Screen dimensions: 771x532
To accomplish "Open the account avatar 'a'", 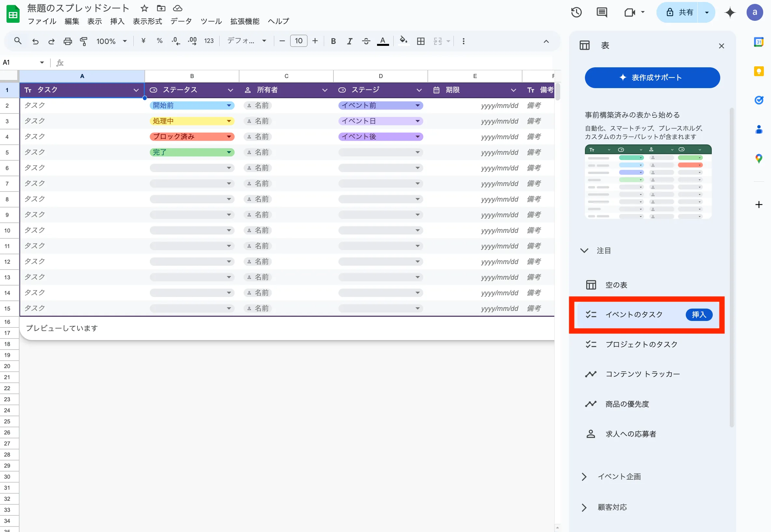I will (755, 12).
